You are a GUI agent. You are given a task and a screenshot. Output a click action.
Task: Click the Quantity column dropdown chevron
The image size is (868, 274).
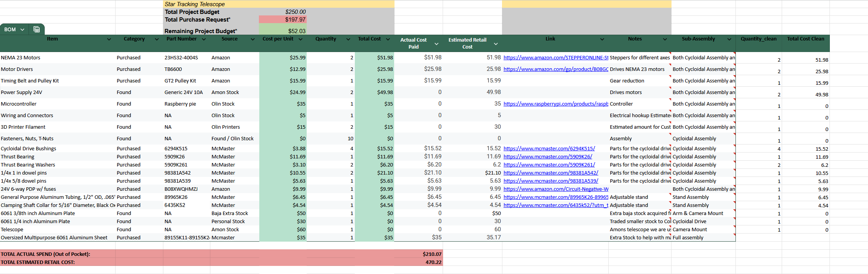[x=348, y=39]
